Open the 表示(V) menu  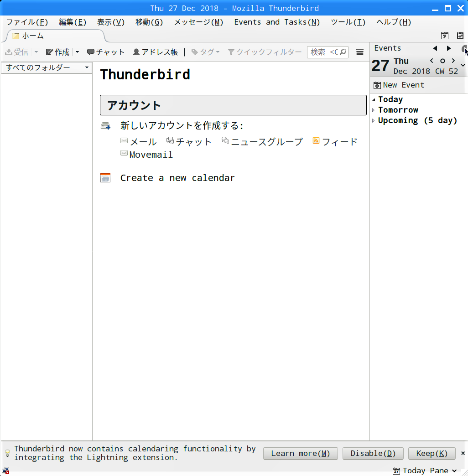pos(111,22)
